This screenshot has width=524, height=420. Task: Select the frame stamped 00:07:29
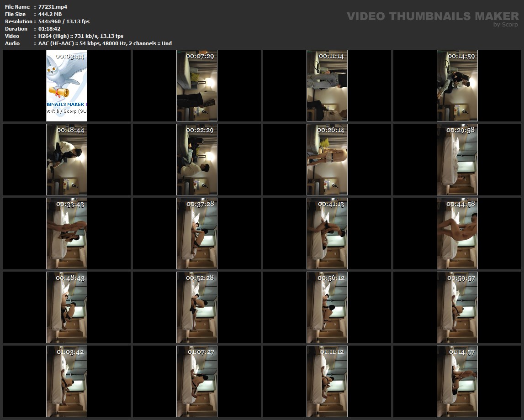click(197, 85)
